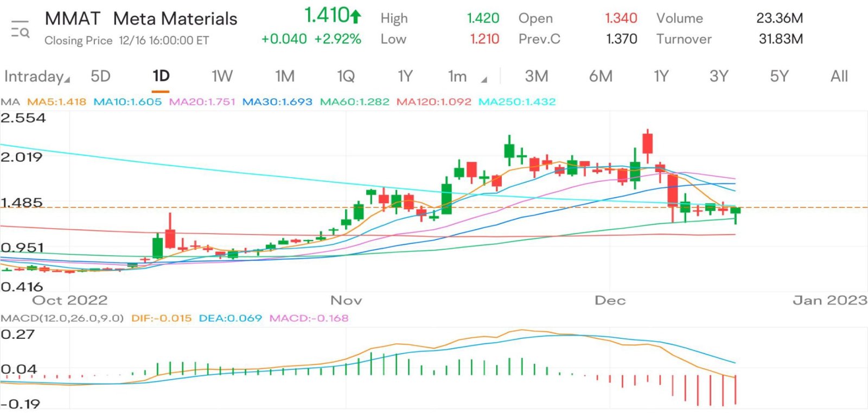
Task: Click the 1.410 current price
Action: point(326,15)
